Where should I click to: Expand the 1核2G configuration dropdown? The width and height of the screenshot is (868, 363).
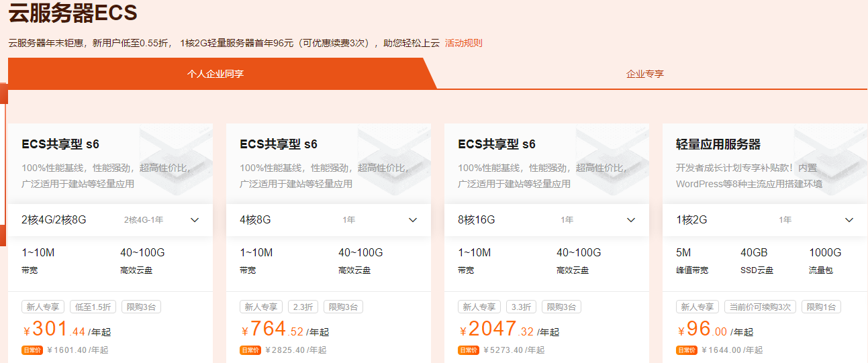(x=765, y=220)
